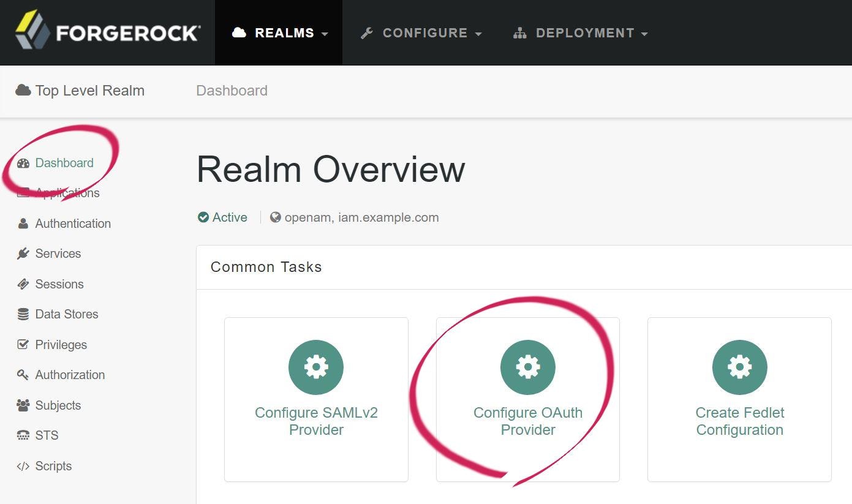Click the globe icon beside openam aliases
The image size is (852, 504).
(x=276, y=217)
